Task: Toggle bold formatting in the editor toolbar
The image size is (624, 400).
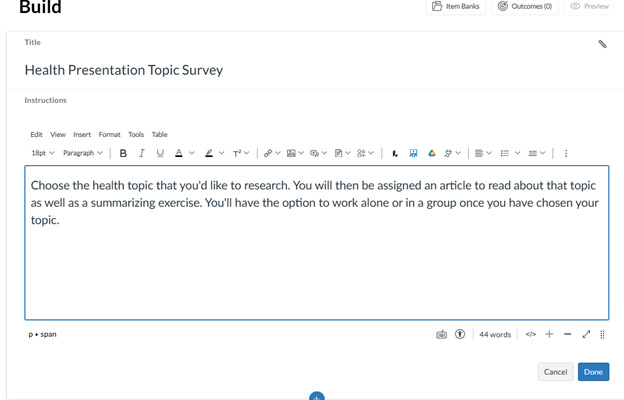Action: point(123,153)
